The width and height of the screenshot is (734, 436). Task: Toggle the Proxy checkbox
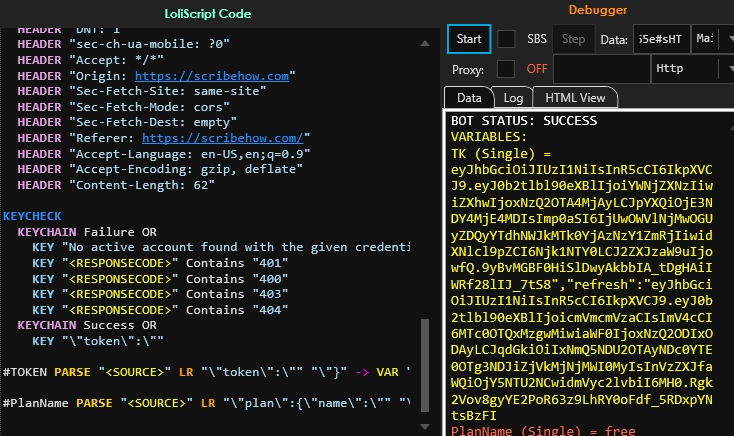[506, 69]
